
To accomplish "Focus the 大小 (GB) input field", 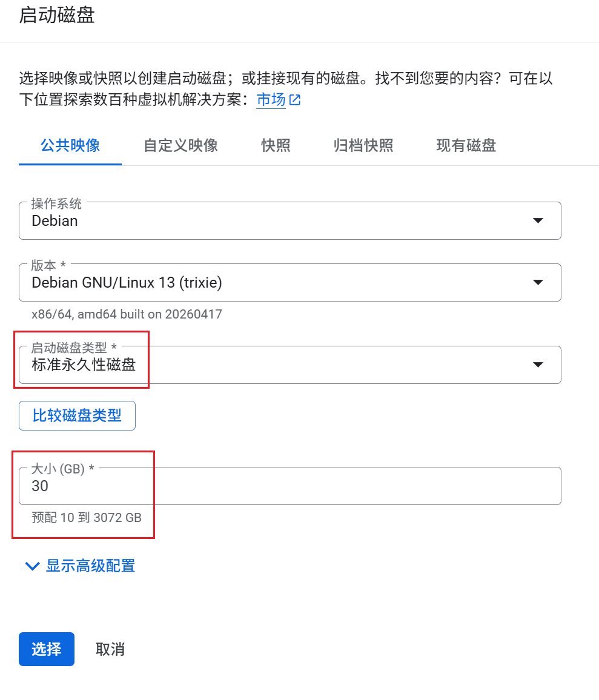I will point(290,486).
